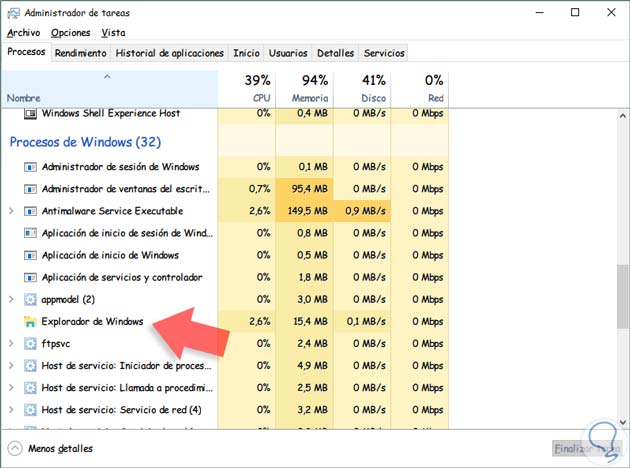630x468 pixels.
Task: Expand the ftpsvc process entry
Action: [11, 343]
